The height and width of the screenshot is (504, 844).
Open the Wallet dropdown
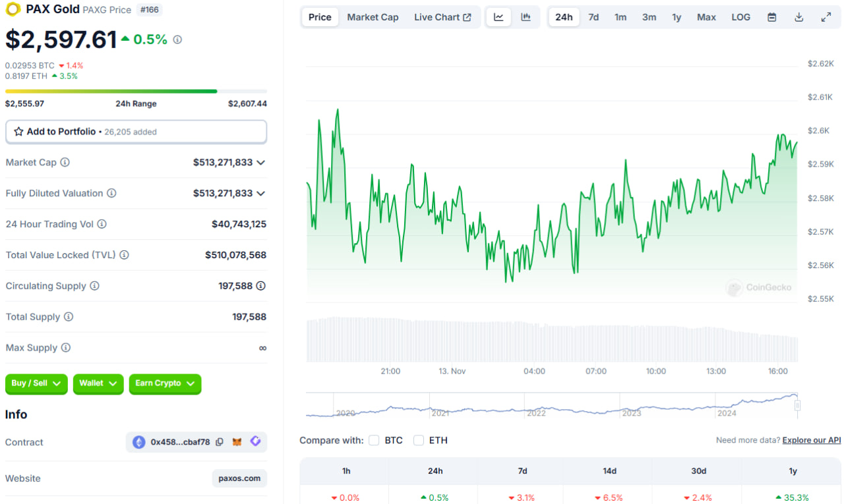point(98,383)
